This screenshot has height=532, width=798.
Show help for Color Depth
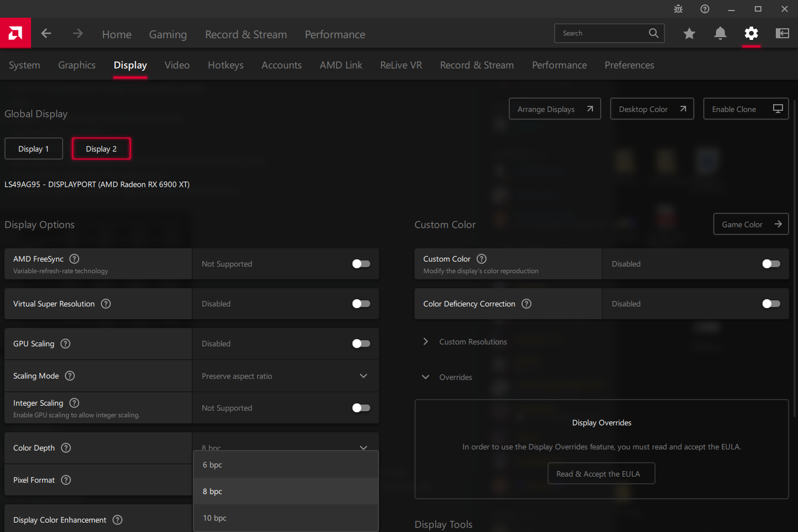click(66, 448)
